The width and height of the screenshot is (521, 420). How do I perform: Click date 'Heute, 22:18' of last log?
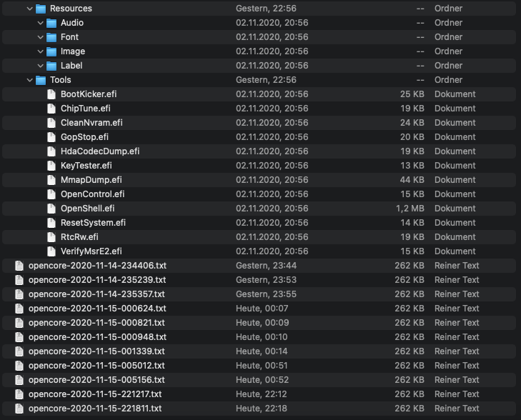tap(262, 409)
